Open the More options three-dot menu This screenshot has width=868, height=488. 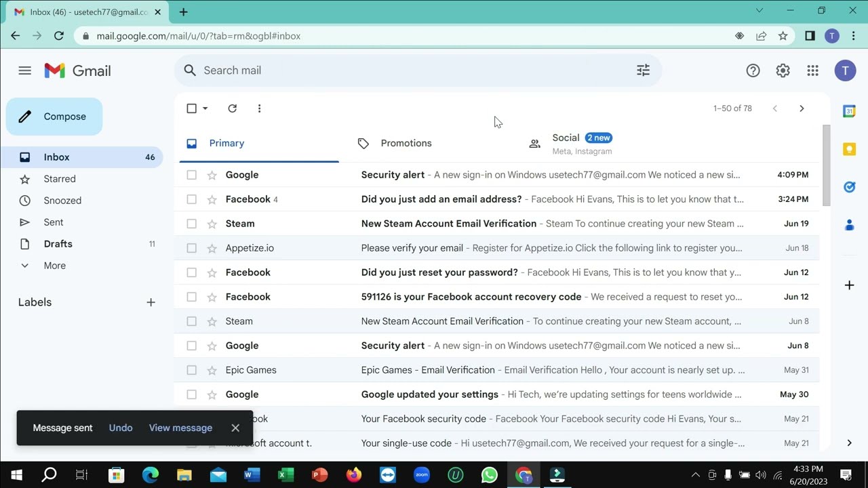point(259,108)
